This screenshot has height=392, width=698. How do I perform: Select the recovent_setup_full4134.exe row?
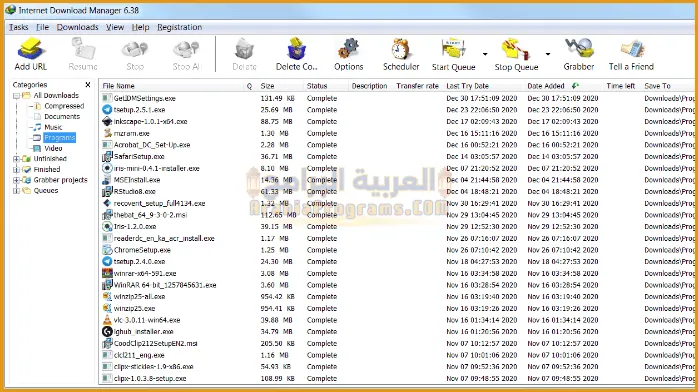tap(398, 203)
